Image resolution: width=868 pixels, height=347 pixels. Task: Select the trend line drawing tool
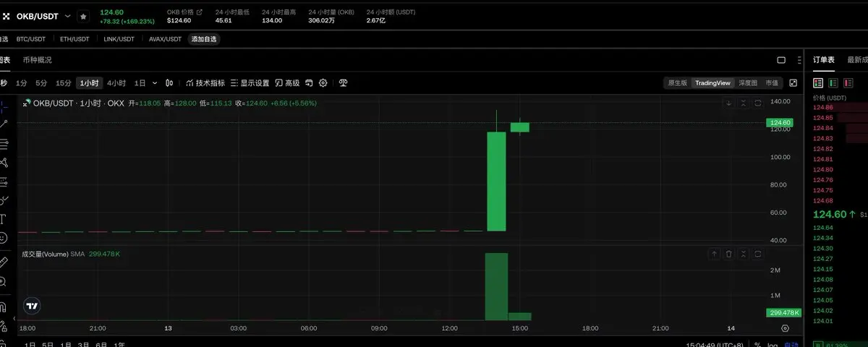click(4, 124)
